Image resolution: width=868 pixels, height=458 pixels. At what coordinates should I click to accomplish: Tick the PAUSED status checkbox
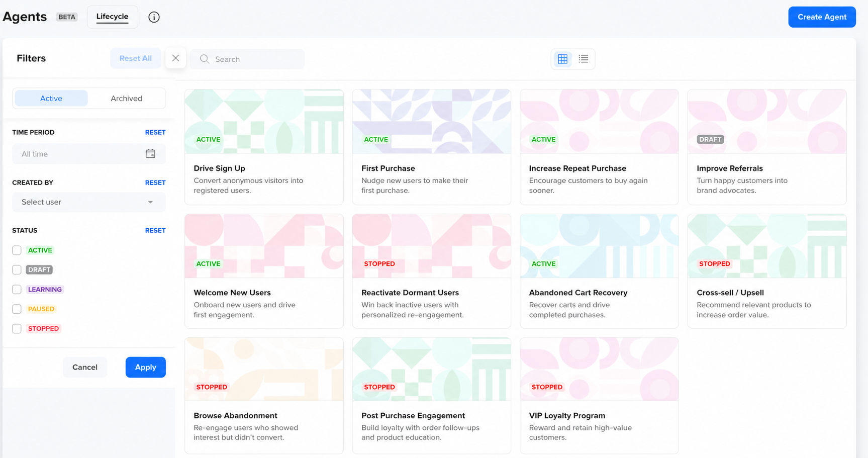[x=17, y=309]
